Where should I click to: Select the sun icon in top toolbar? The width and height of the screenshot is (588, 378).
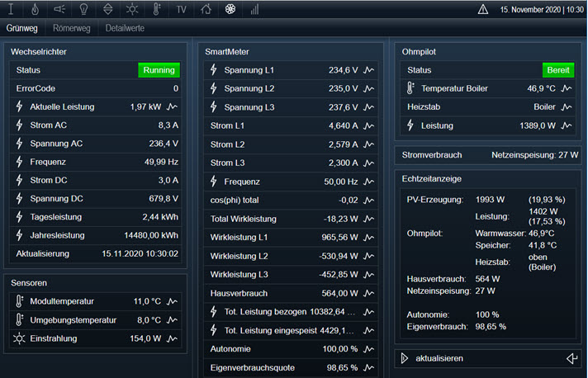click(132, 9)
